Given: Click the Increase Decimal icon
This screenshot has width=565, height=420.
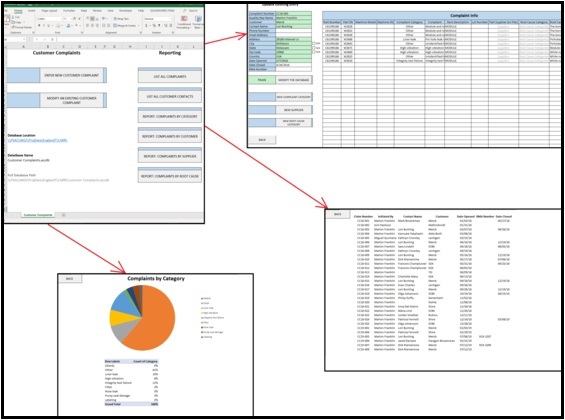Looking at the screenshot, I should click(x=165, y=26).
